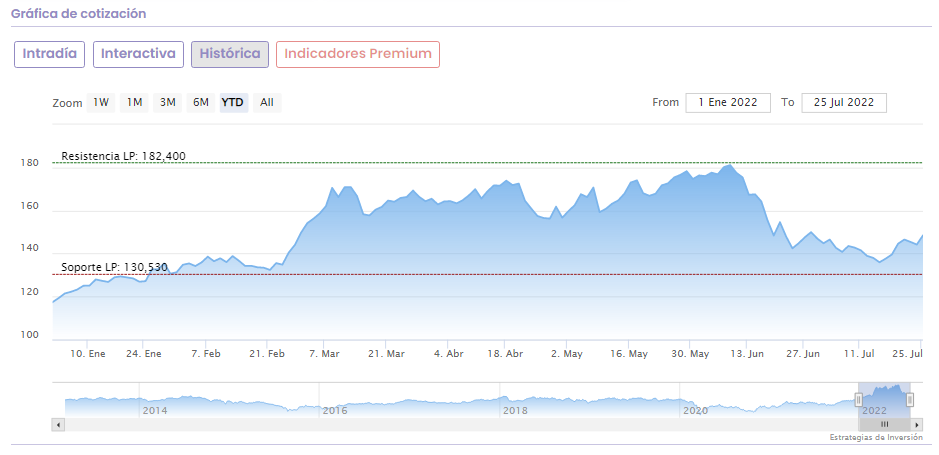Click the navigator scrollbar thumb grip
The height and width of the screenshot is (455, 939).
[884, 424]
